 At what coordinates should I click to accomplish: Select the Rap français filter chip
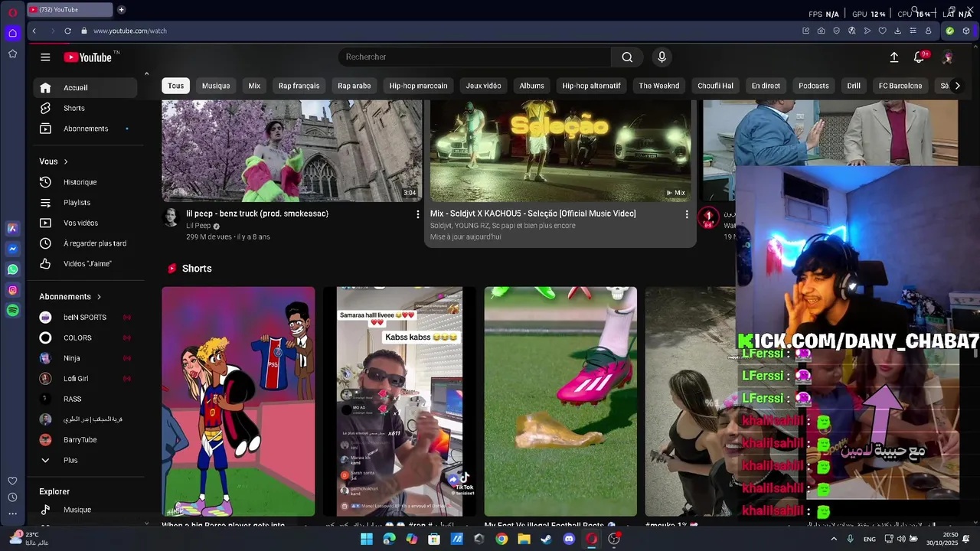(x=299, y=86)
